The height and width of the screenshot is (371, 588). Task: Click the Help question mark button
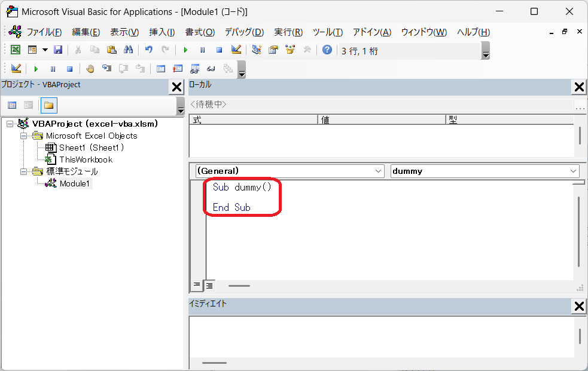click(327, 50)
